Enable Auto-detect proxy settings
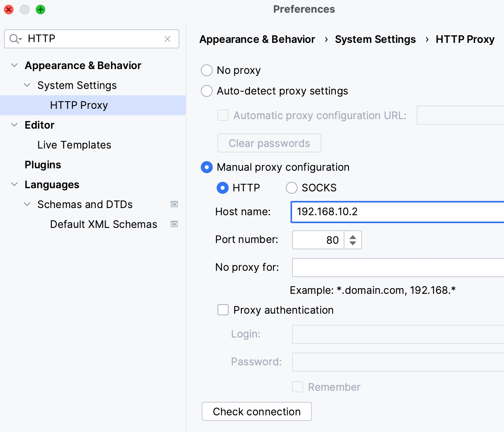Screen dimensions: 504x432 point(206,91)
